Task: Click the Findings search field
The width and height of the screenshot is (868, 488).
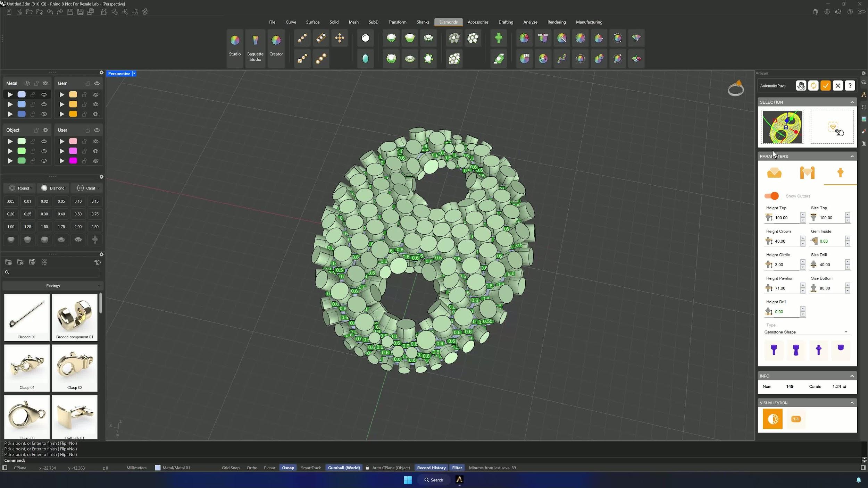Action: (x=51, y=272)
